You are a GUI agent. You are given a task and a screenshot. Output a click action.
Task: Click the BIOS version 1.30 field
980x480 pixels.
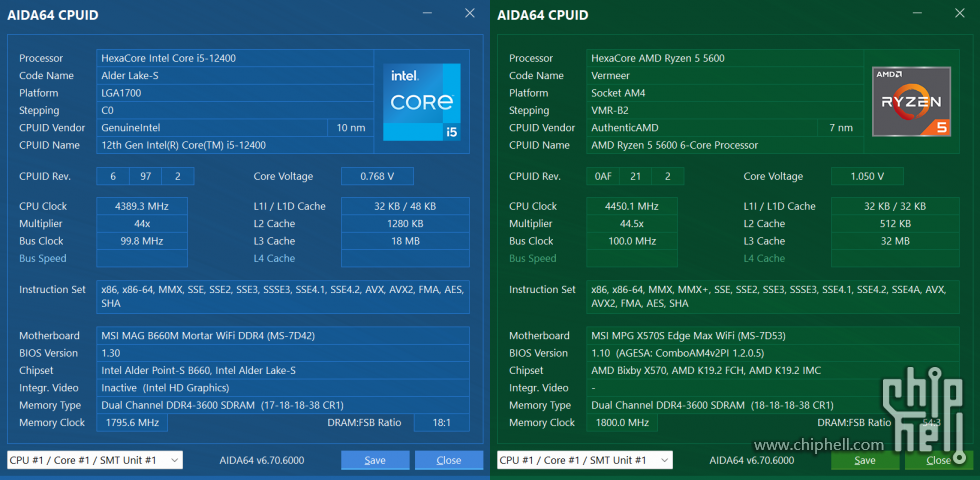pos(283,353)
